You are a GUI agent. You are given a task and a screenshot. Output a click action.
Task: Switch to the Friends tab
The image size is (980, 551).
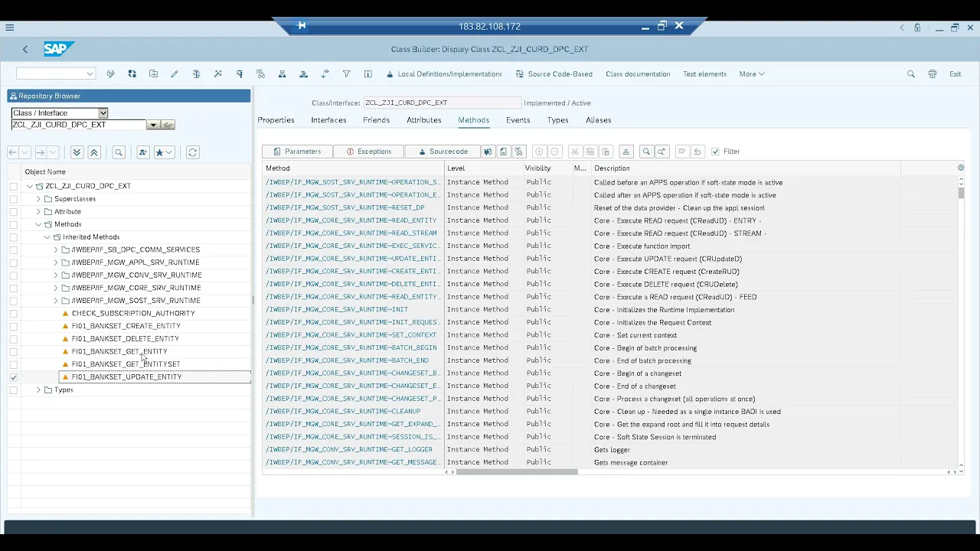(x=376, y=120)
